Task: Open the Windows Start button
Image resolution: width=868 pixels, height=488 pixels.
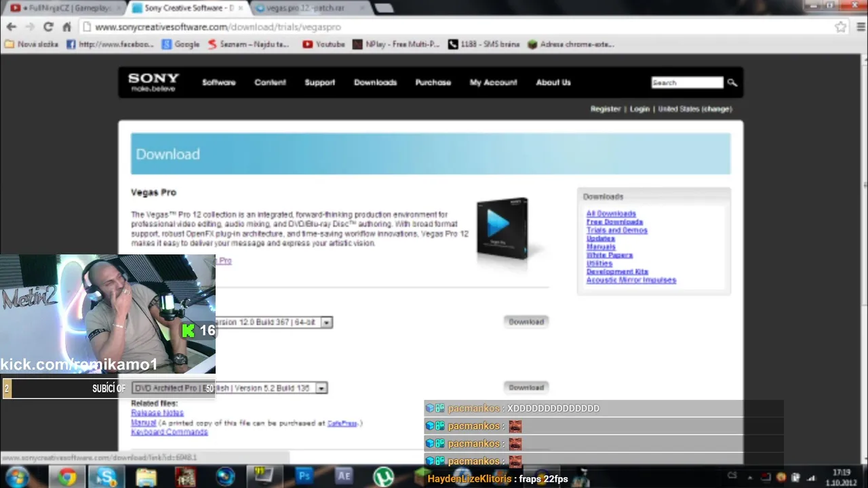Action: click(16, 476)
